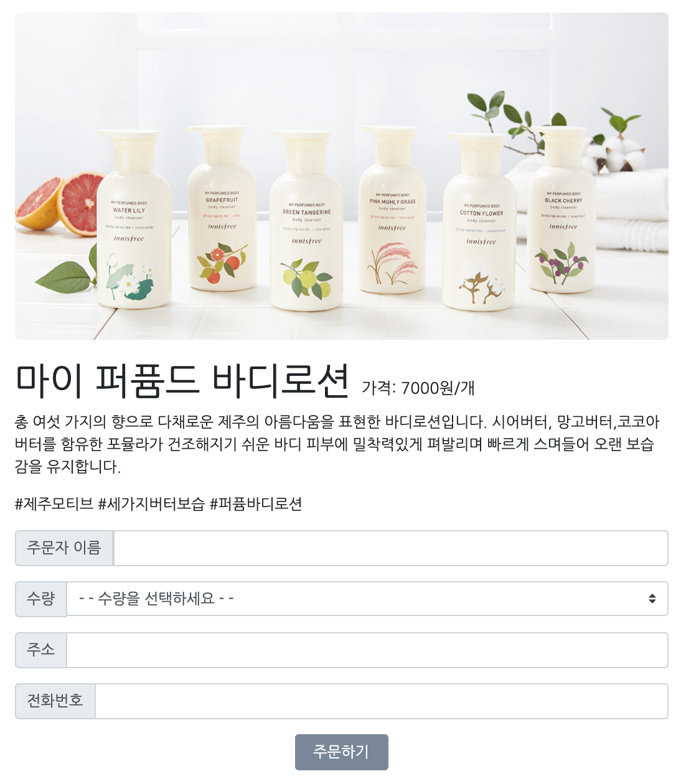
Task: Click the #퍼퓸바디로션 hashtag
Action: (x=256, y=504)
